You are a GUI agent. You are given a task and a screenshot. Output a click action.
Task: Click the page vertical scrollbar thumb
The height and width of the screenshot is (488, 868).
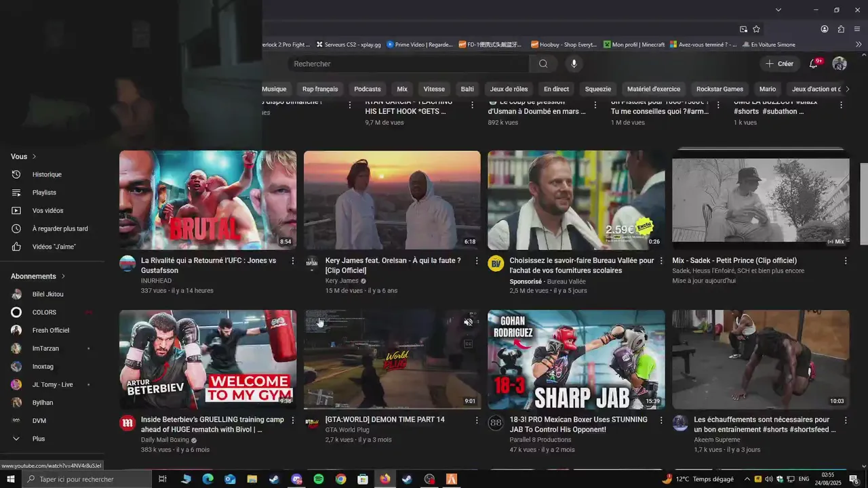point(864,204)
